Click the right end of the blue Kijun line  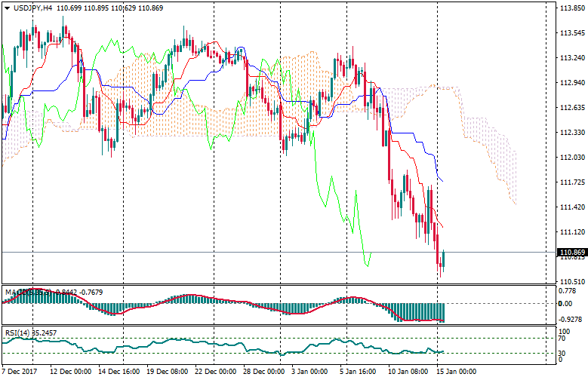click(x=442, y=181)
